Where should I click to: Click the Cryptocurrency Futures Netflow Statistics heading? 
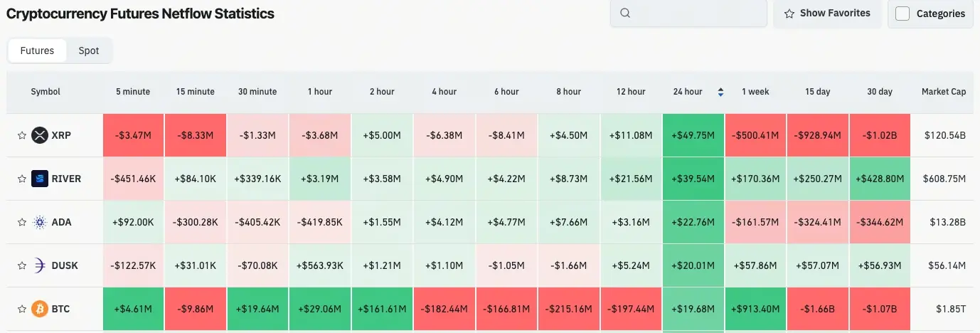pyautogui.click(x=140, y=14)
